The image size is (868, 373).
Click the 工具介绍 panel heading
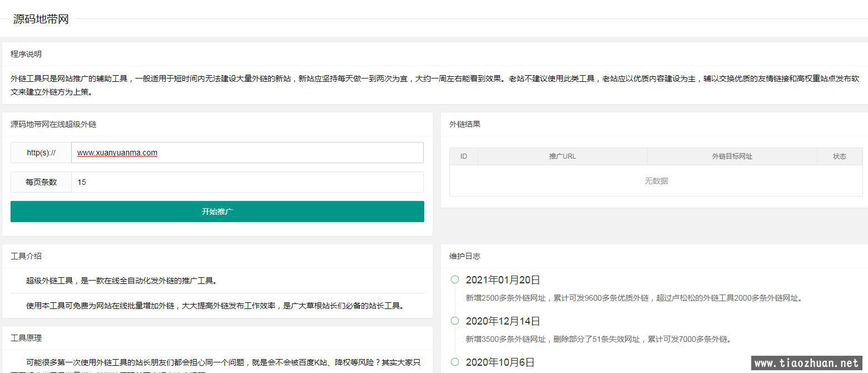pos(26,256)
